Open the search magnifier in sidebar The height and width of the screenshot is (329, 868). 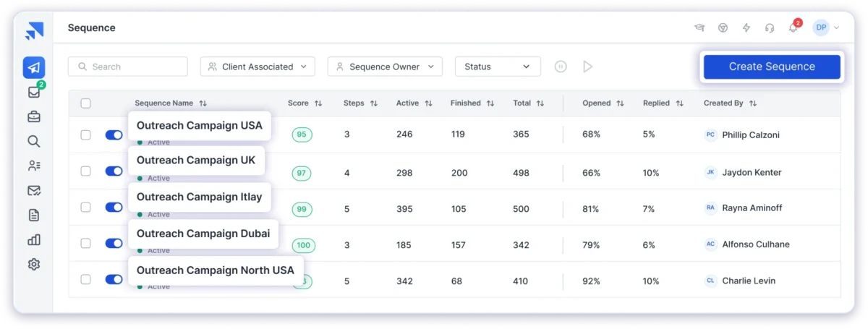click(34, 141)
